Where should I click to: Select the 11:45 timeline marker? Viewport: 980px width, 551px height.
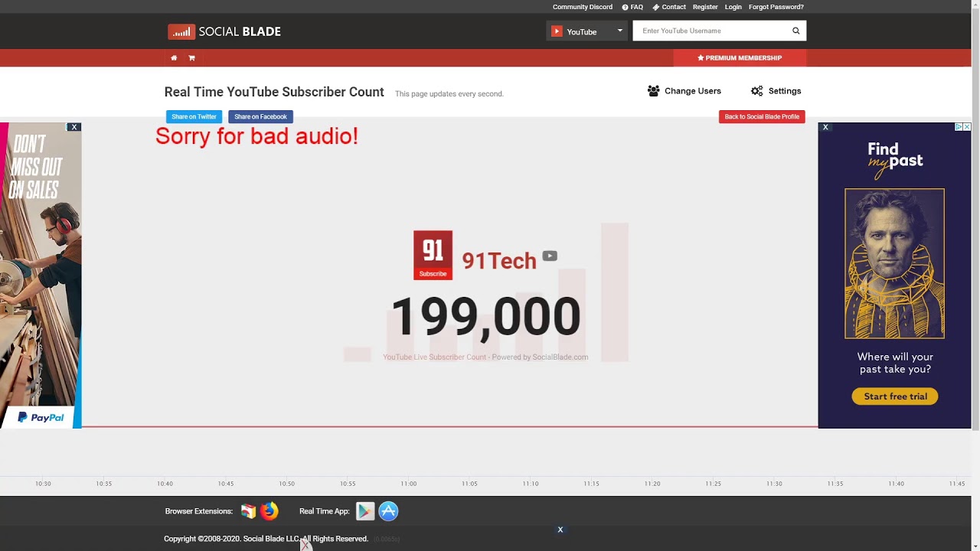click(957, 484)
